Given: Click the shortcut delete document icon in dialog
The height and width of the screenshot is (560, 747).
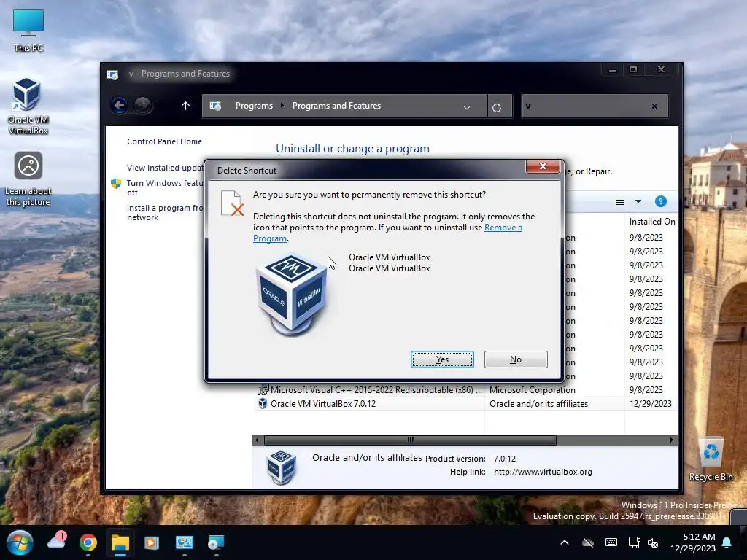Looking at the screenshot, I should pyautogui.click(x=232, y=203).
